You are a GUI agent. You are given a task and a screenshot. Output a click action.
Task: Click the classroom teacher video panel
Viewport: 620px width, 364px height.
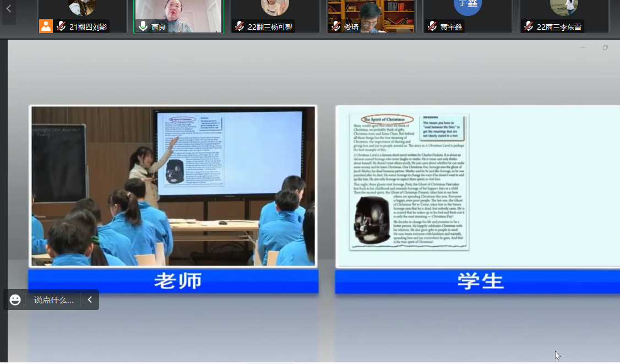173,186
